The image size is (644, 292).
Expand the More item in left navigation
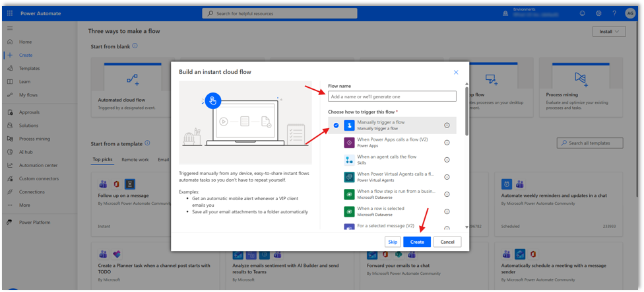point(24,205)
